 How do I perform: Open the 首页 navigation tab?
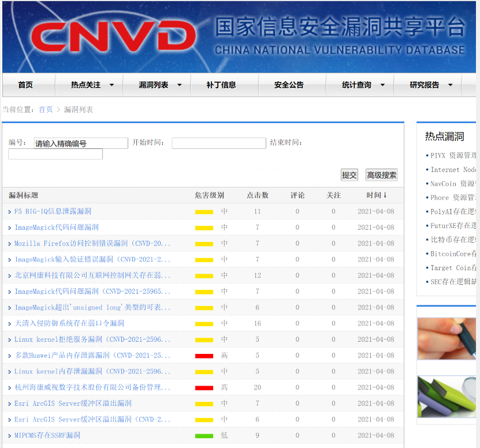point(25,85)
